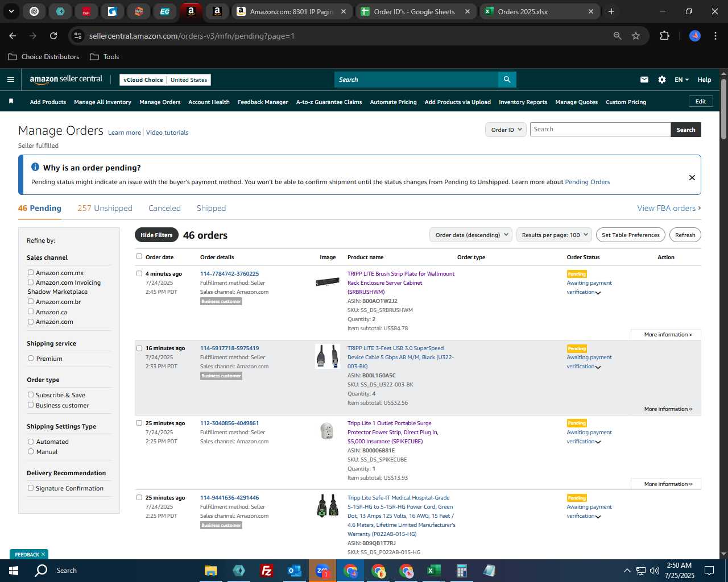Viewport: 728px width, 582px height.
Task: Click the USB cable product thumbnail
Action: pos(327,356)
